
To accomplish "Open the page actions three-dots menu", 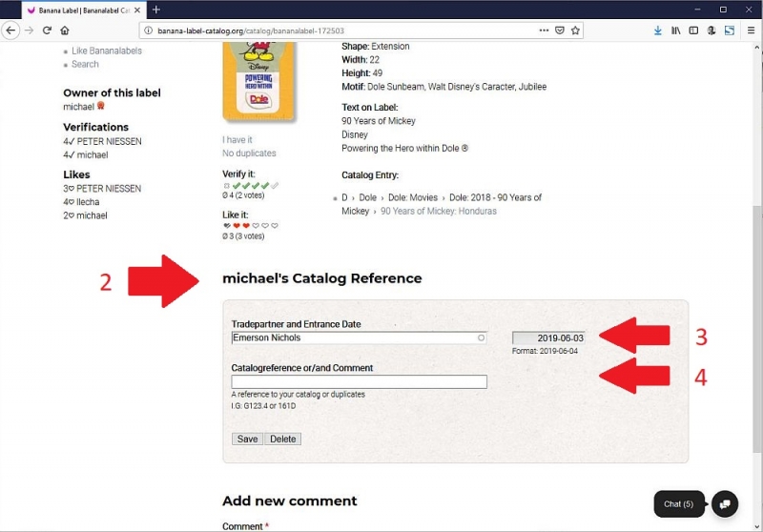I will (544, 31).
